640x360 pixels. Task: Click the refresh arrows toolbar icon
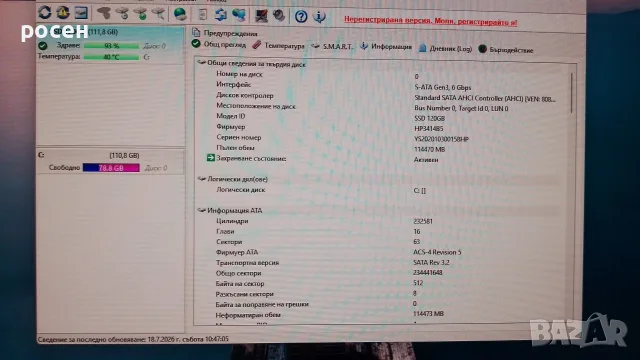44,13
